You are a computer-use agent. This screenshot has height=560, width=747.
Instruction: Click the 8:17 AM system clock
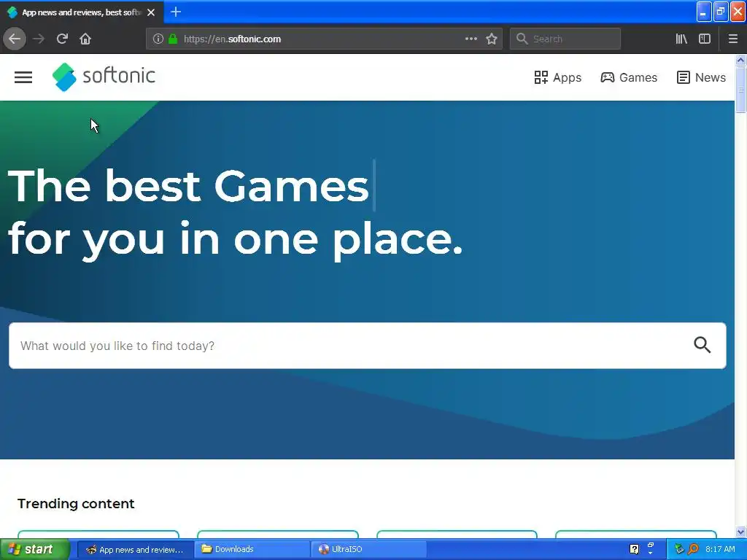coord(720,549)
